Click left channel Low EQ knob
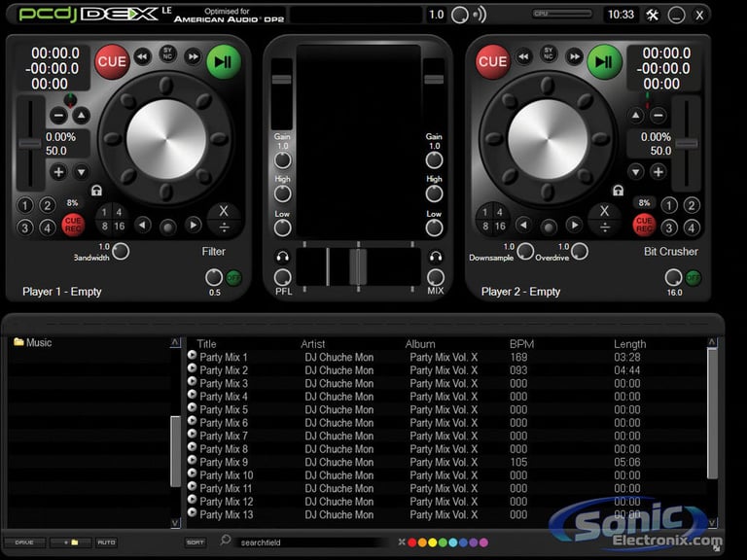Image resolution: width=747 pixels, height=560 pixels. (282, 228)
